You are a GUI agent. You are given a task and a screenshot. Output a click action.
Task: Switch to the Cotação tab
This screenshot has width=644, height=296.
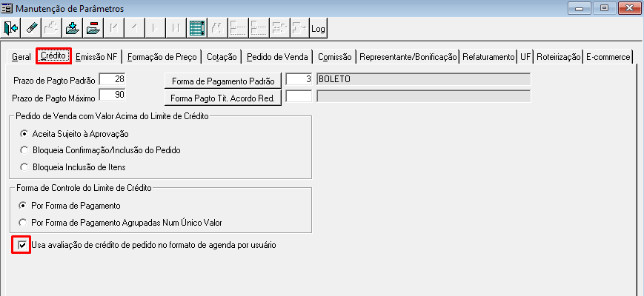point(222,57)
